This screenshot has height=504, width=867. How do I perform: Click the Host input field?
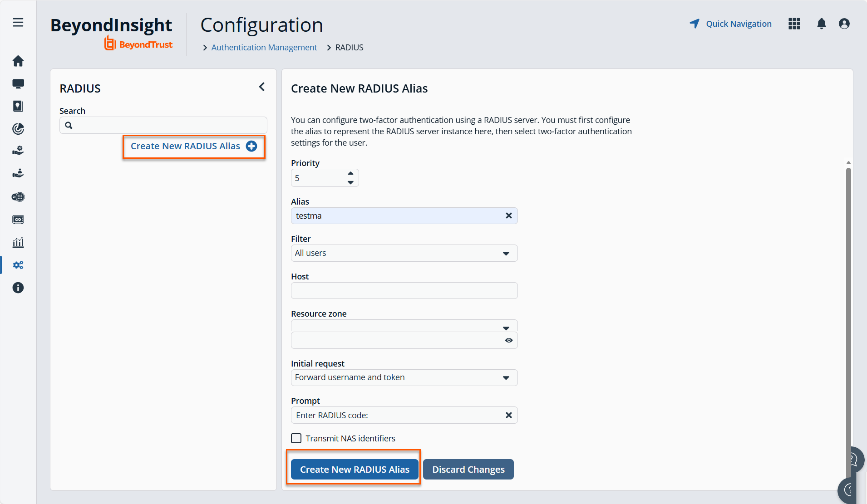404,290
